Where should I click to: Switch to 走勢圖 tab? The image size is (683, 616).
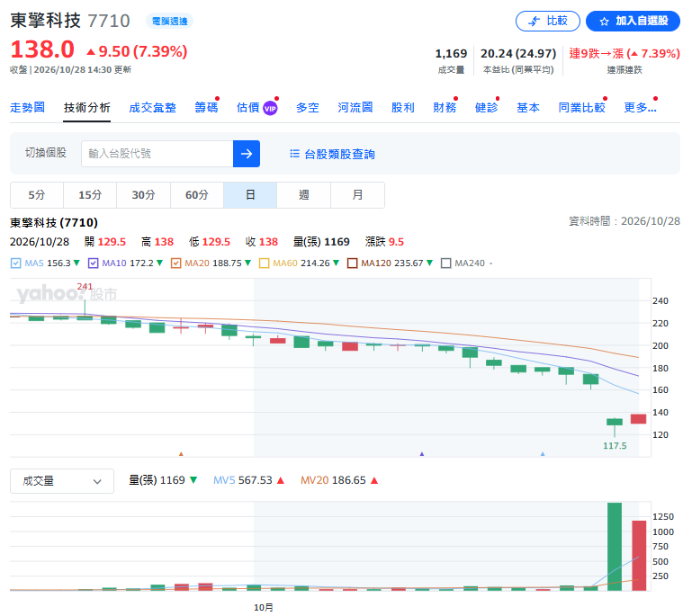click(x=27, y=108)
